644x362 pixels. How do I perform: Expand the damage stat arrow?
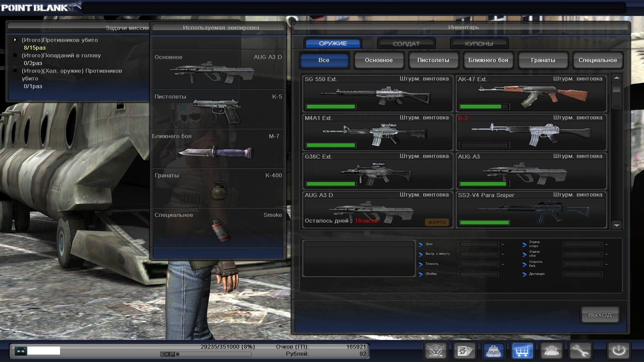point(421,245)
